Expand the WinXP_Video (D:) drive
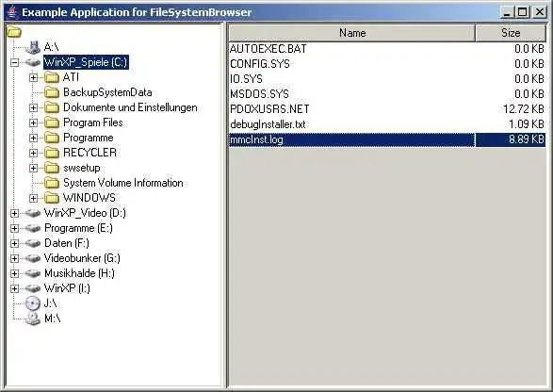The height and width of the screenshot is (392, 553). pyautogui.click(x=14, y=213)
